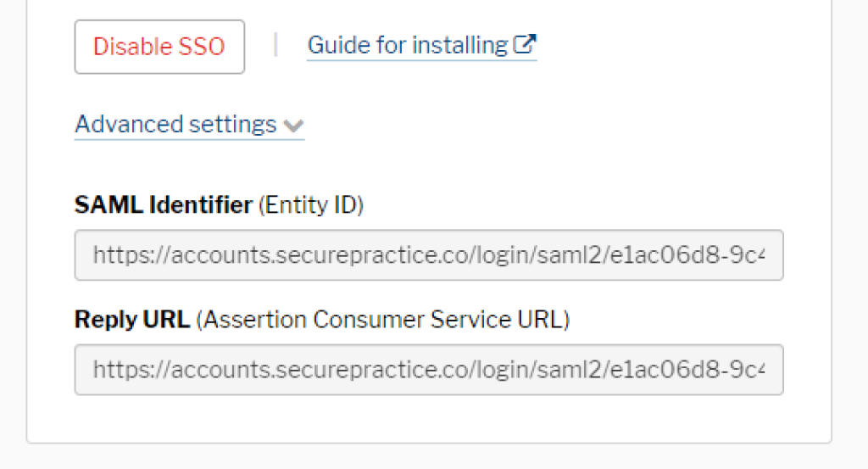Focus the SAML Identifier input field
Viewport: 868px width, 469px height.
pyautogui.click(x=429, y=254)
